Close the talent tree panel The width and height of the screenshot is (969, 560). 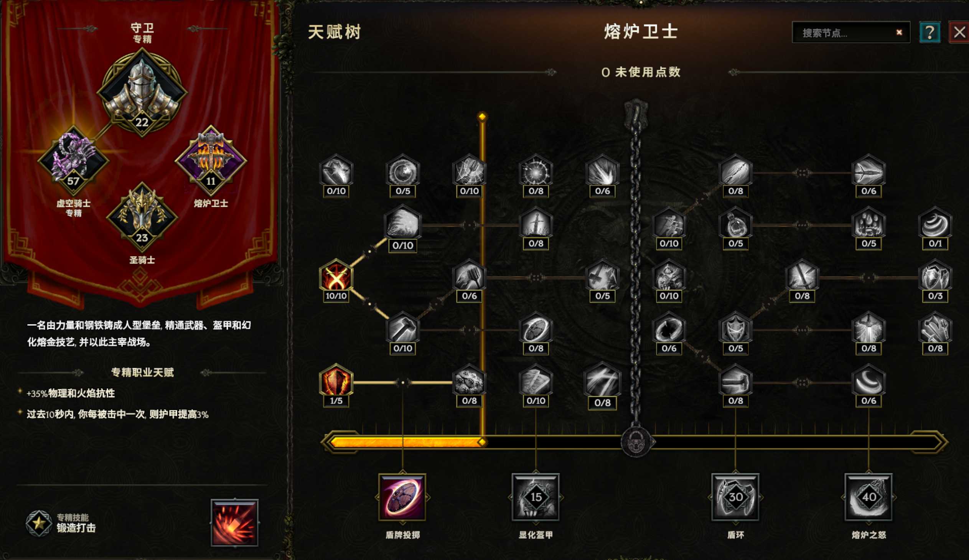click(x=959, y=32)
